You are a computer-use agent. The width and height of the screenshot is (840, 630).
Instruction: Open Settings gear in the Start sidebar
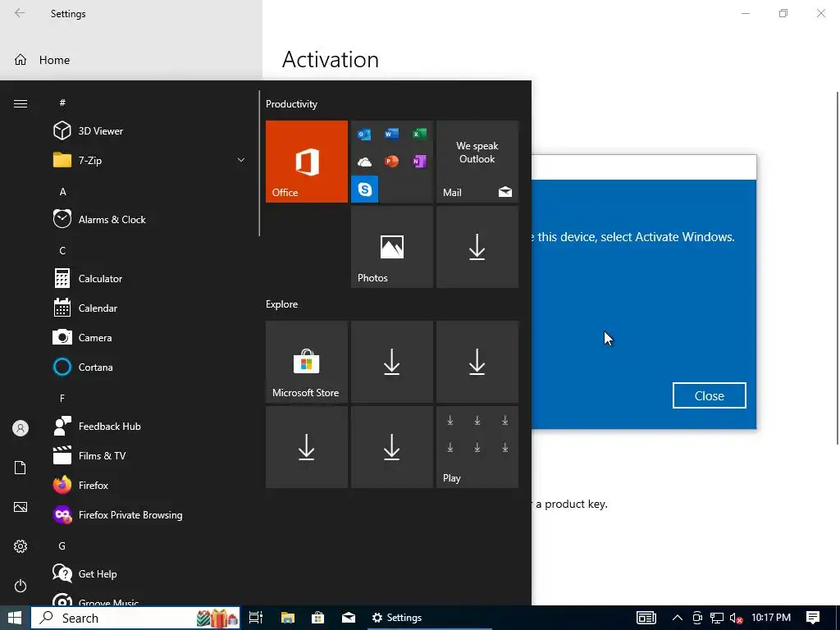coord(21,546)
